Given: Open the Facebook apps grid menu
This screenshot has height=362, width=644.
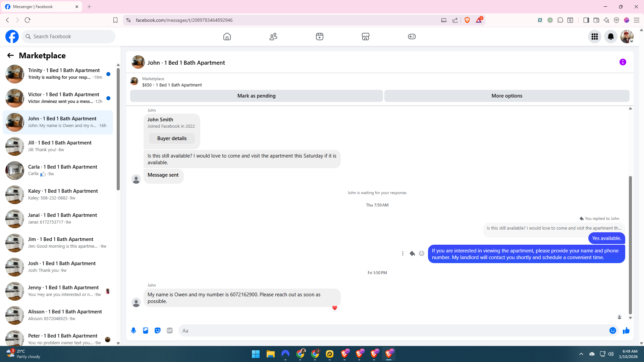Looking at the screenshot, I should [594, 37].
